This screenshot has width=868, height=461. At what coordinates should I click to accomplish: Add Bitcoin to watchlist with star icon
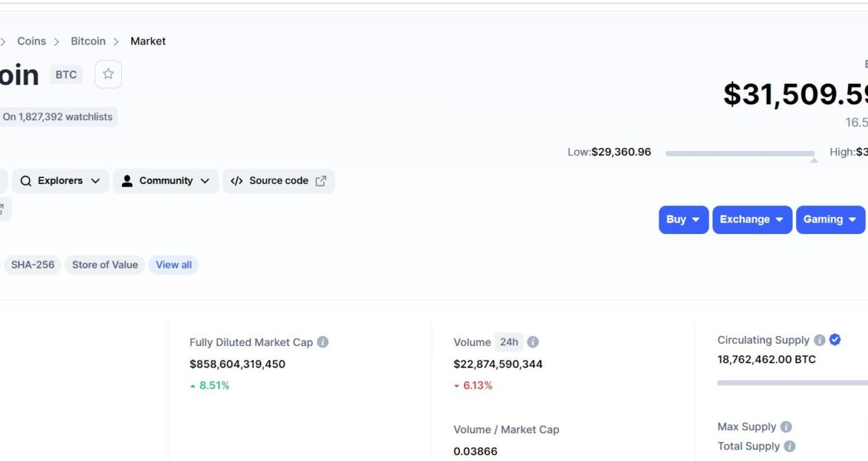point(108,74)
